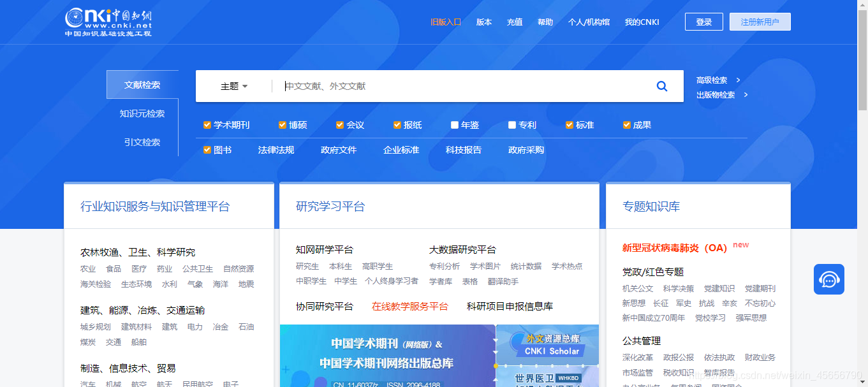This screenshot has width=868, height=387.
Task: Switch to 知识元检索 tab
Action: point(142,113)
